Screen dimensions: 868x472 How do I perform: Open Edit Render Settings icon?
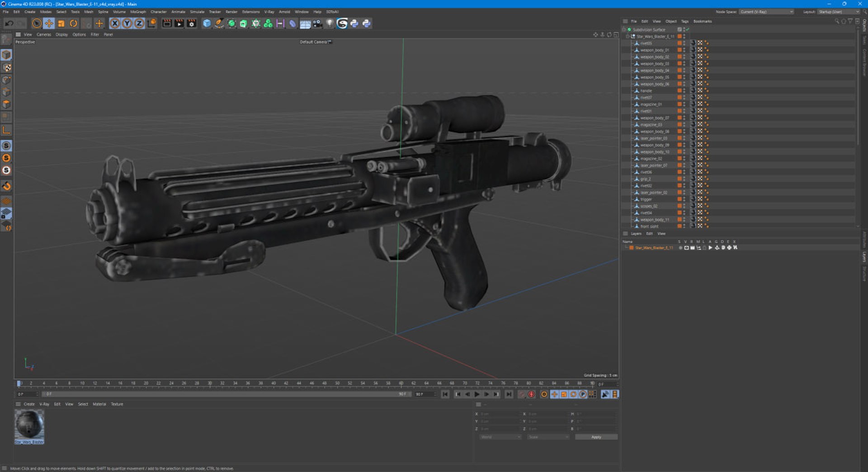[x=192, y=24]
